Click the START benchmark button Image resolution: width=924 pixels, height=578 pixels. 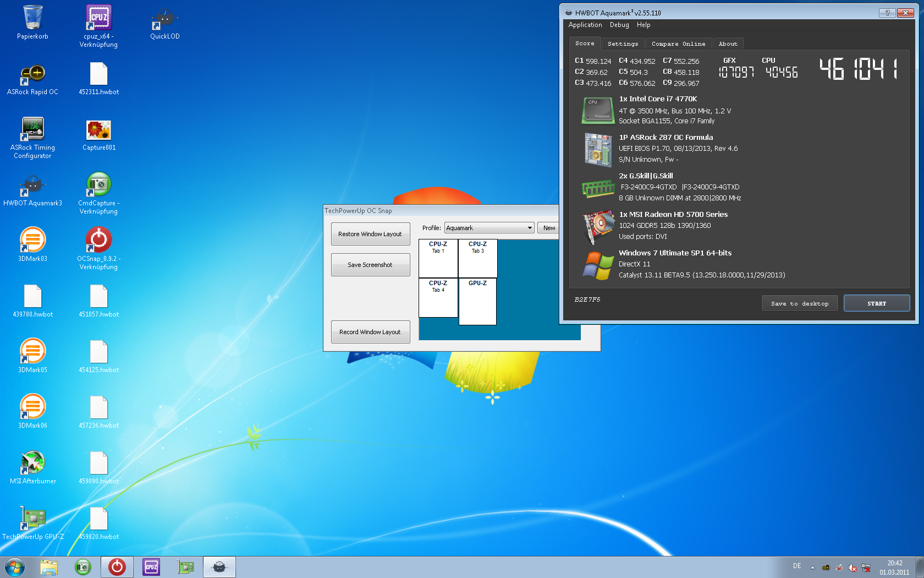[x=876, y=303]
